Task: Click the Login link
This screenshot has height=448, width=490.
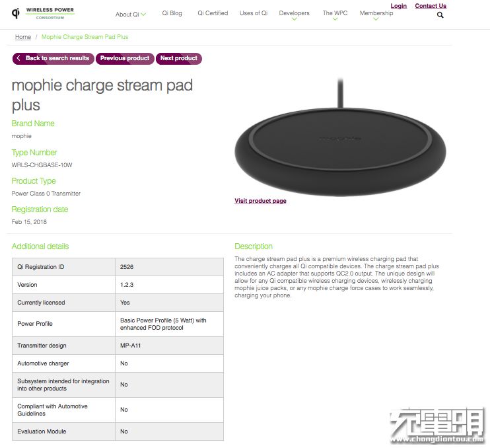Action: (398, 6)
